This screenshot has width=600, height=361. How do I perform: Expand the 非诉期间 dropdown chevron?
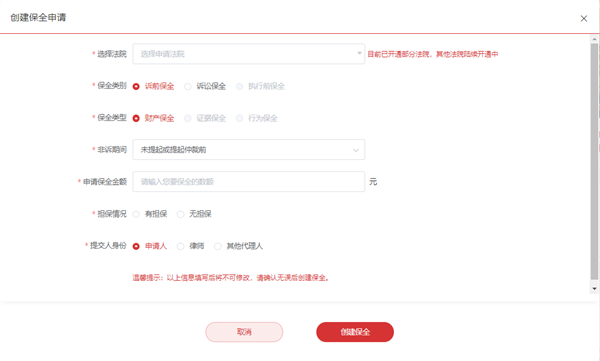click(x=356, y=150)
